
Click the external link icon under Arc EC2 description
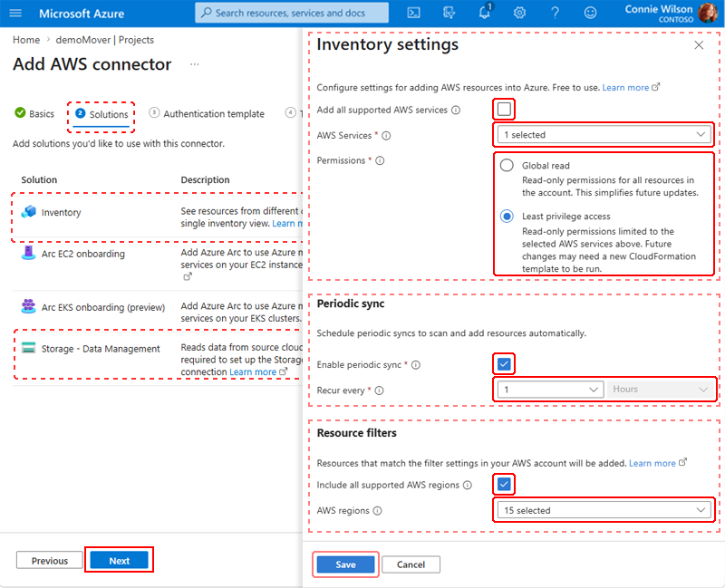(188, 276)
